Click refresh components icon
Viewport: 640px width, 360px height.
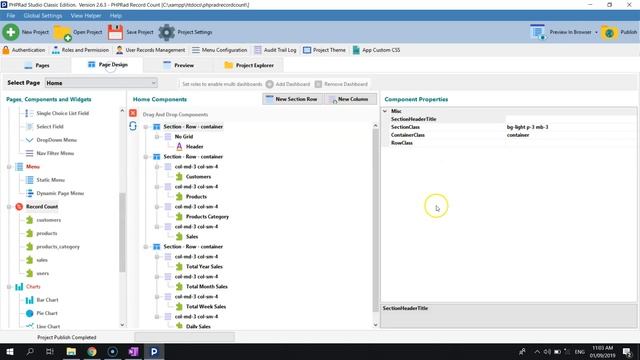point(133,126)
